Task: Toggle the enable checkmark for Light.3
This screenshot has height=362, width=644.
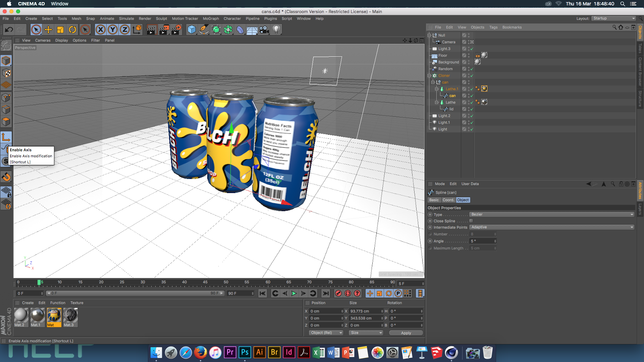Action: (472, 49)
